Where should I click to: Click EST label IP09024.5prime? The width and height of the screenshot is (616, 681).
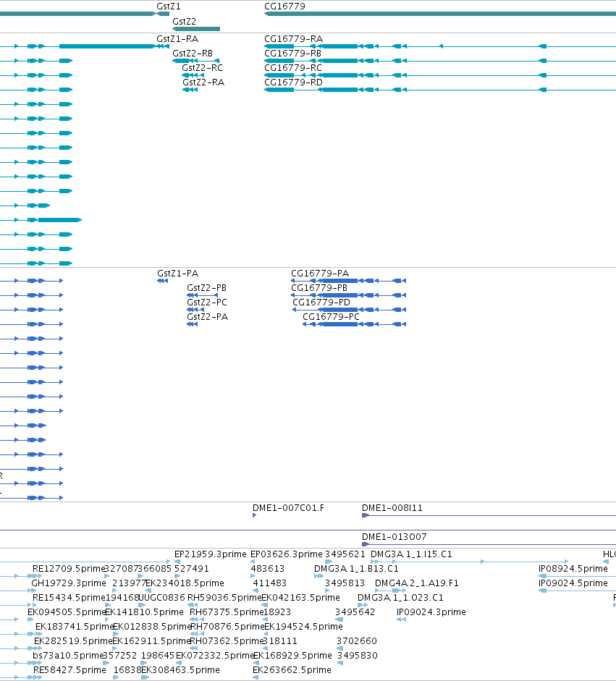(573, 583)
